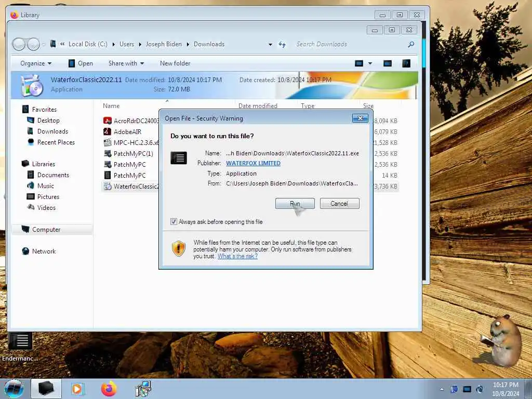Click the application icon in security dialog
532x399 pixels.
click(179, 158)
